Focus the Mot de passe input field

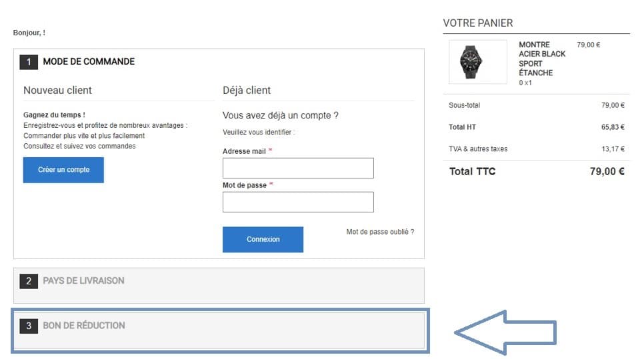tap(298, 202)
